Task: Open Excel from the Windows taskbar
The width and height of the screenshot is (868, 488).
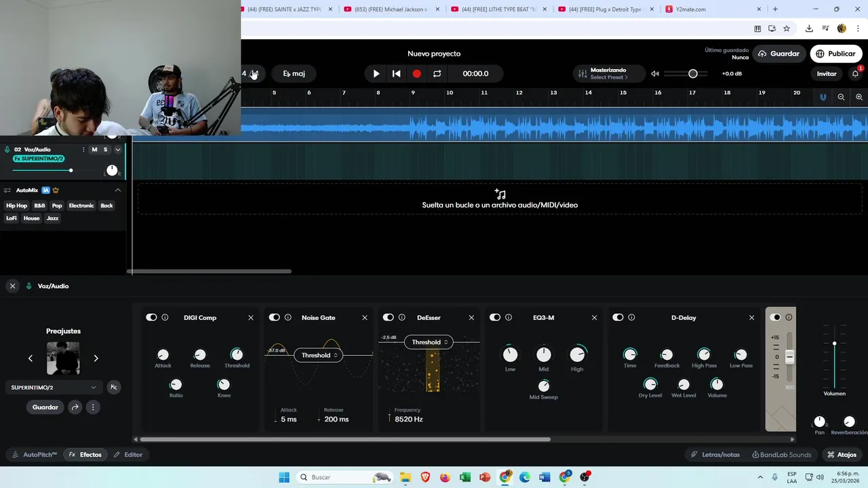Action: [x=465, y=477]
